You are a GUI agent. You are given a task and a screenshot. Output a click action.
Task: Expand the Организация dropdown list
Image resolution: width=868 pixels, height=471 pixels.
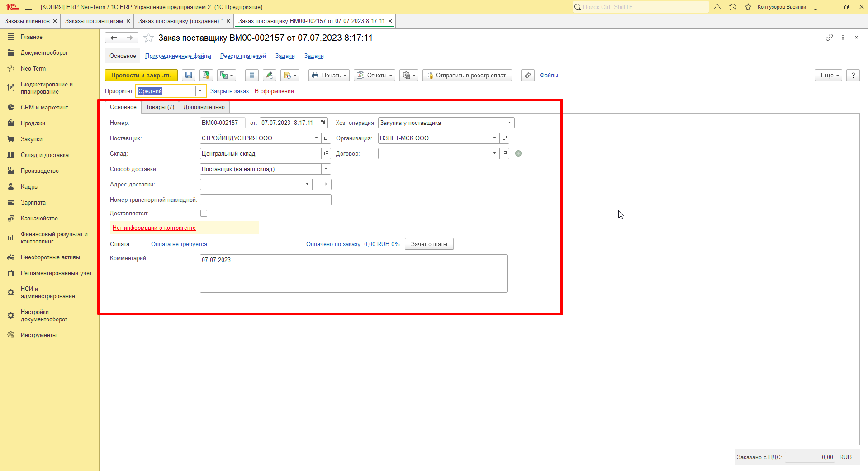coord(495,138)
